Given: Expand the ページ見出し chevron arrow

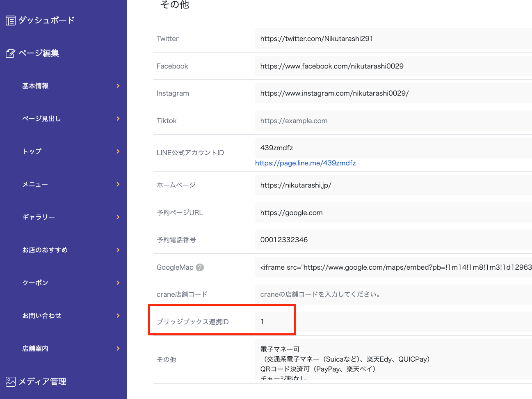Looking at the screenshot, I should [118, 119].
